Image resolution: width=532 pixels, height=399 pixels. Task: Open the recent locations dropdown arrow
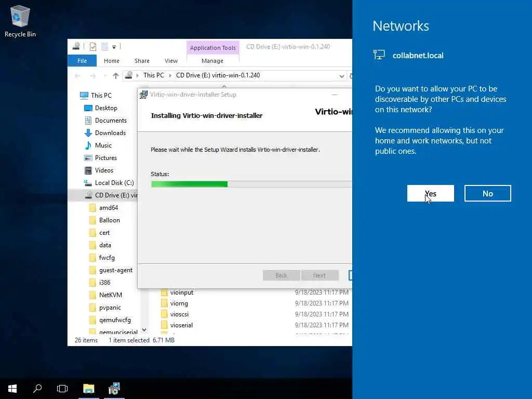click(x=105, y=76)
